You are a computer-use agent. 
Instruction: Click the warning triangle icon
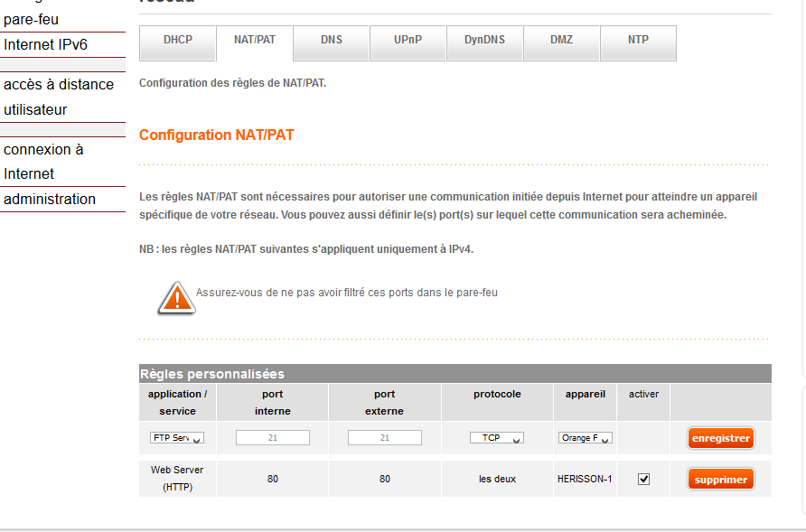[x=176, y=297]
